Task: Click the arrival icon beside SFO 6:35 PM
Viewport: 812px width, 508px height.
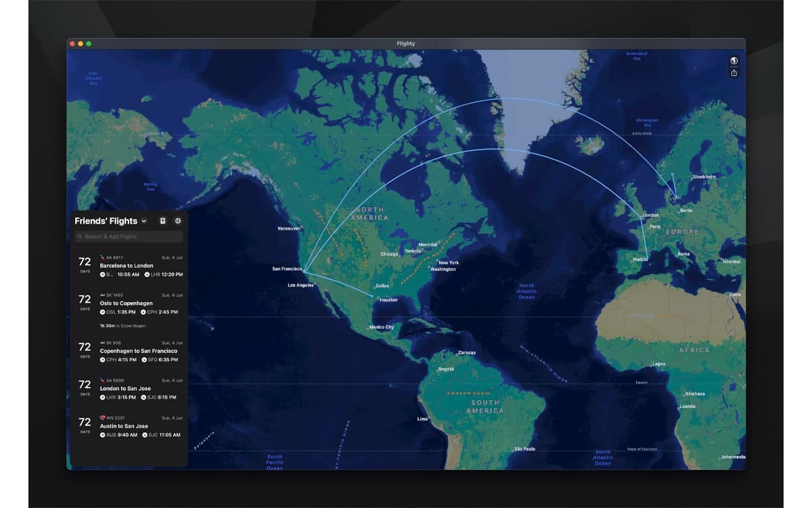Action: click(x=143, y=360)
